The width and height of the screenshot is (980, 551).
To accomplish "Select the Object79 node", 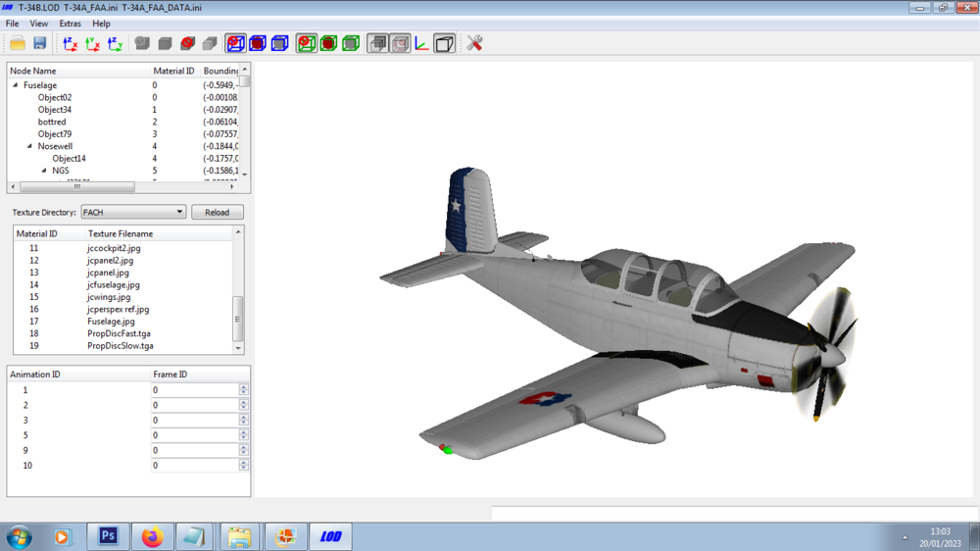I will (55, 134).
